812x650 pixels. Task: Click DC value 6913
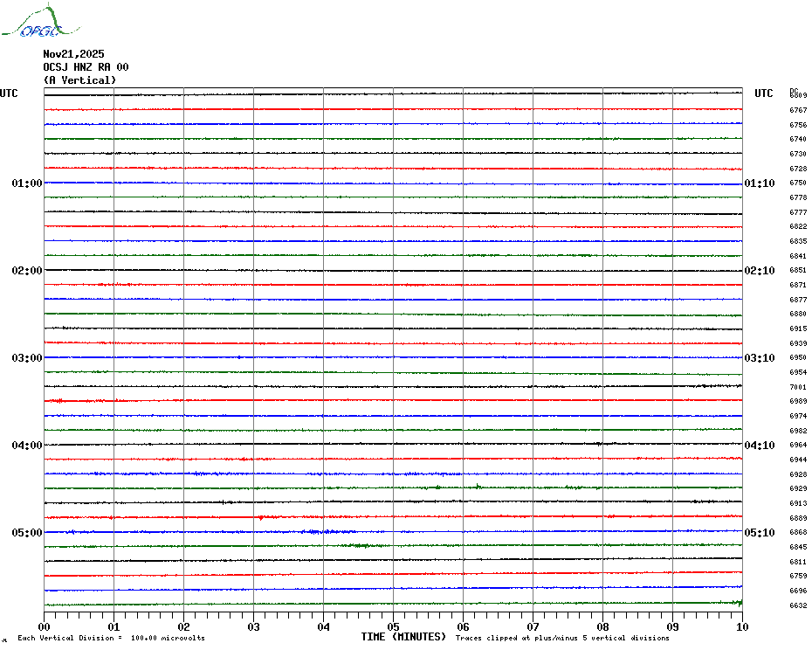pos(798,503)
